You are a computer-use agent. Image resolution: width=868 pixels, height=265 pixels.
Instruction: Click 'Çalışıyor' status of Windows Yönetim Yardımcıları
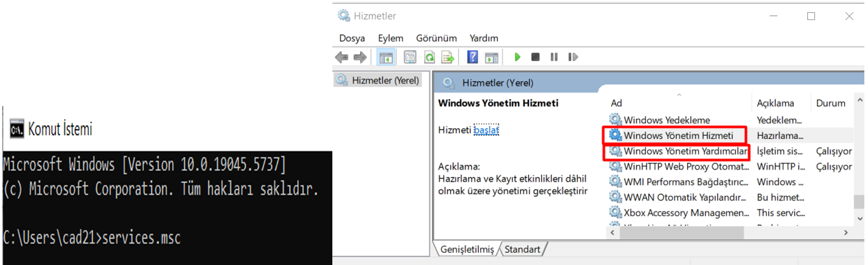click(x=834, y=151)
